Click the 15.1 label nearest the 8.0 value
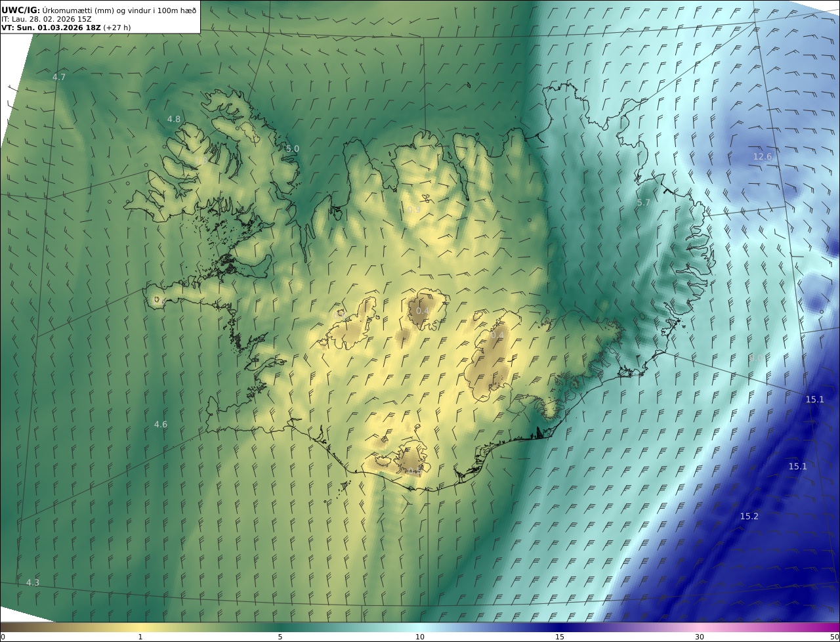 tap(814, 399)
